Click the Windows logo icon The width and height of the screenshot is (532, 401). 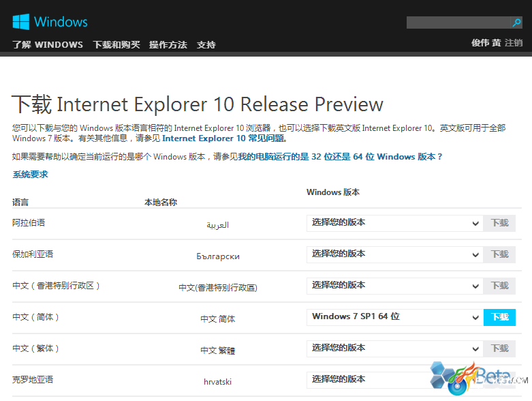20,22
